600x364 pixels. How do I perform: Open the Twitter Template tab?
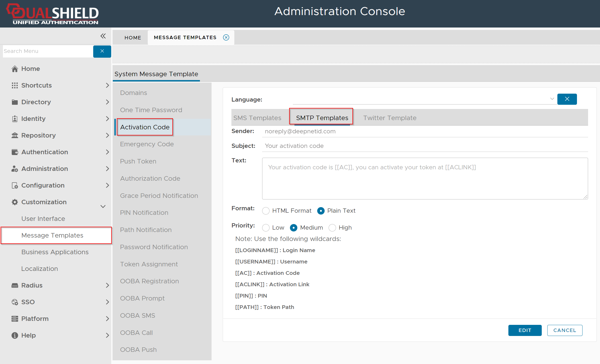click(389, 118)
